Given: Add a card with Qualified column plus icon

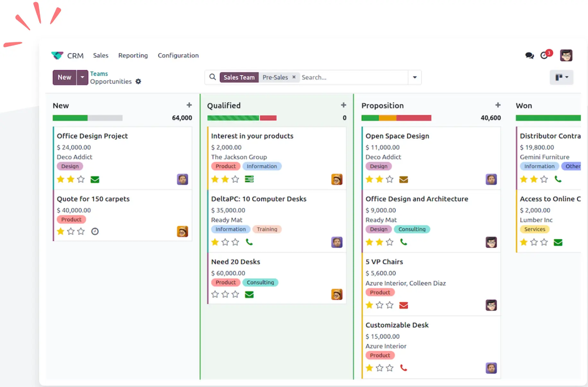Looking at the screenshot, I should click(x=344, y=105).
